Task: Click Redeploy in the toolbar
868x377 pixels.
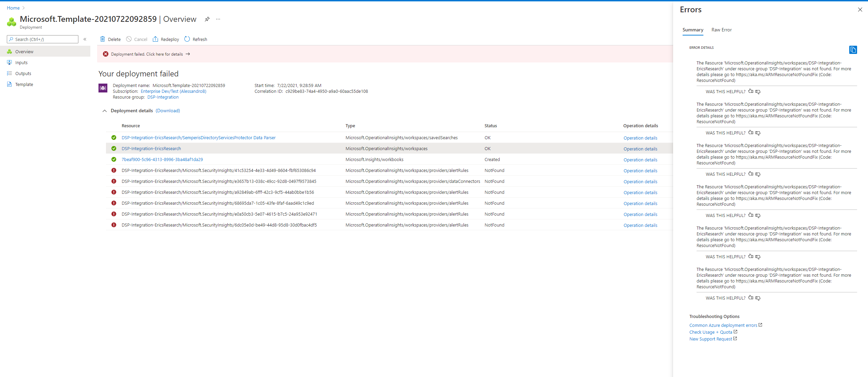Action: (x=166, y=39)
